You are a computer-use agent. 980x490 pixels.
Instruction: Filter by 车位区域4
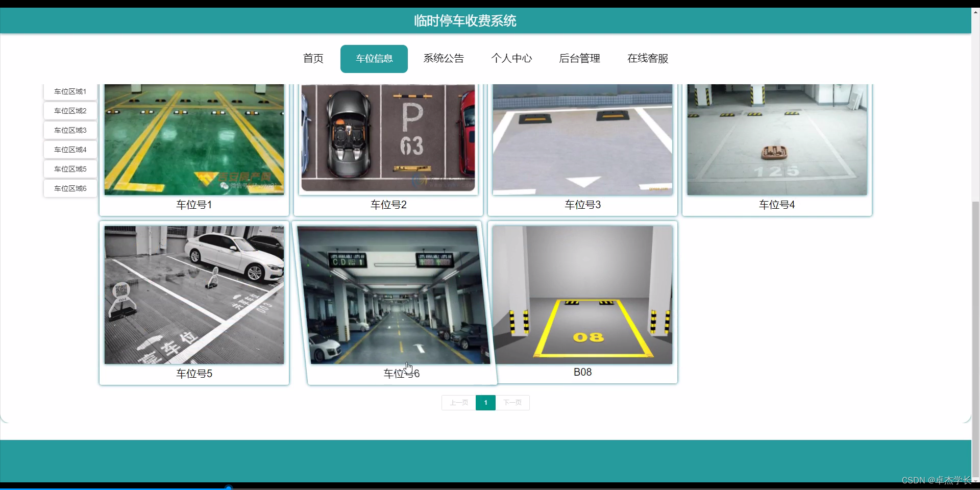click(70, 150)
